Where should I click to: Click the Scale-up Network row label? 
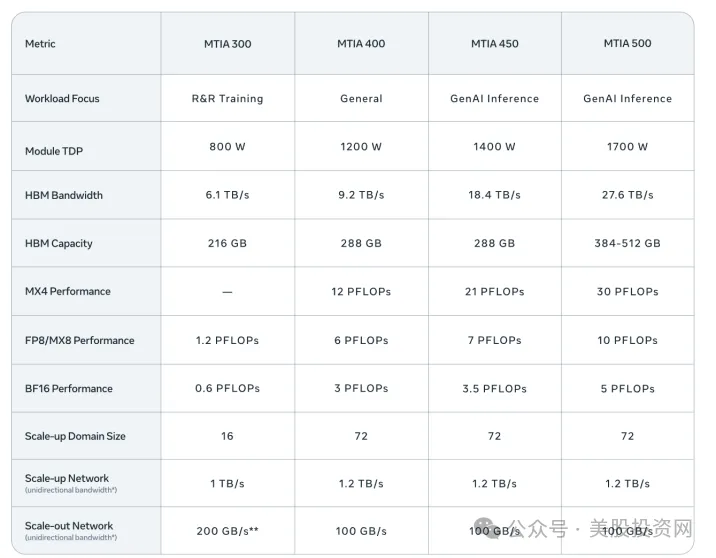pos(71,483)
